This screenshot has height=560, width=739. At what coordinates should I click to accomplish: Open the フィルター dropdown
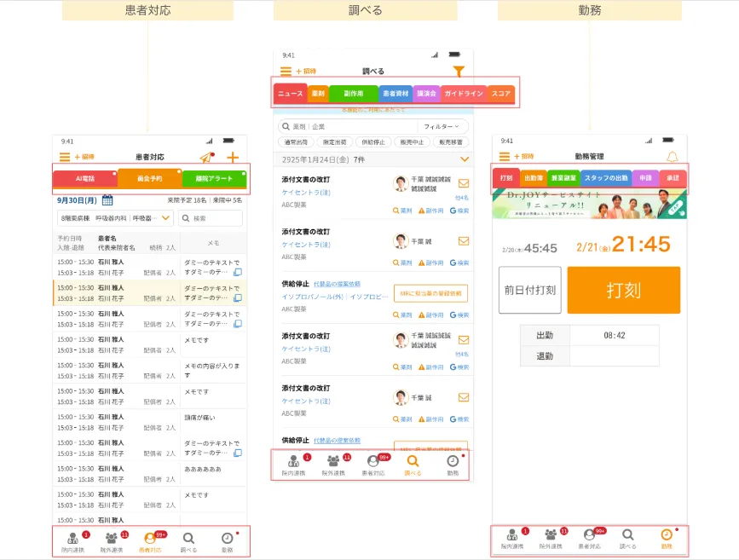click(446, 126)
